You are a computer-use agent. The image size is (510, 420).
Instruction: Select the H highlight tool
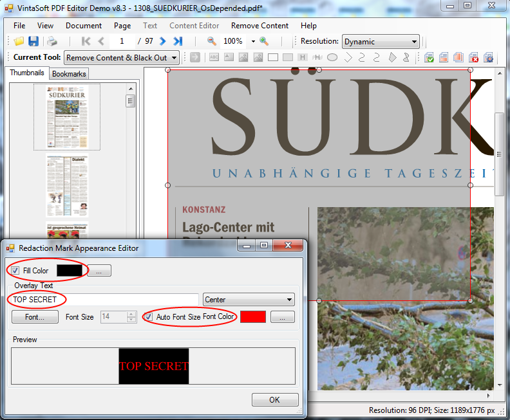click(303, 57)
